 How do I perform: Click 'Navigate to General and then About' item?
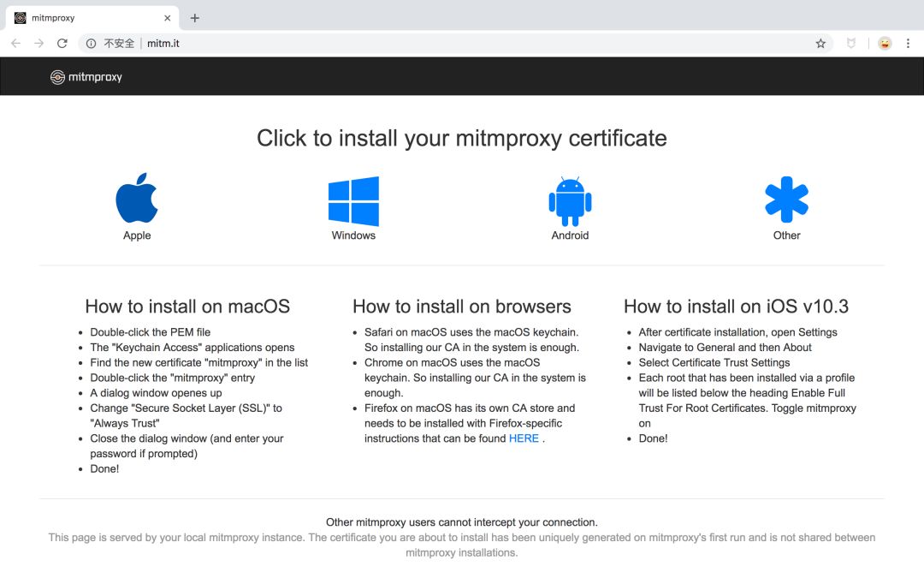725,348
